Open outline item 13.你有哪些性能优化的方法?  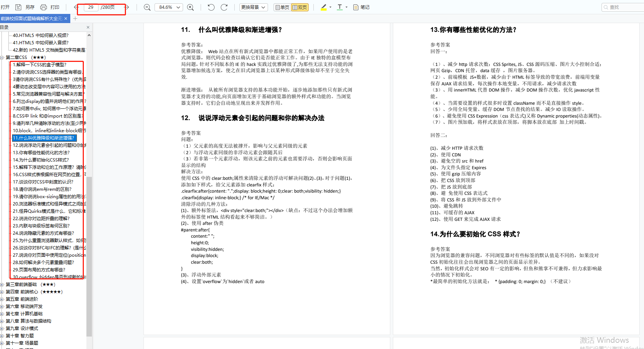coord(41,153)
